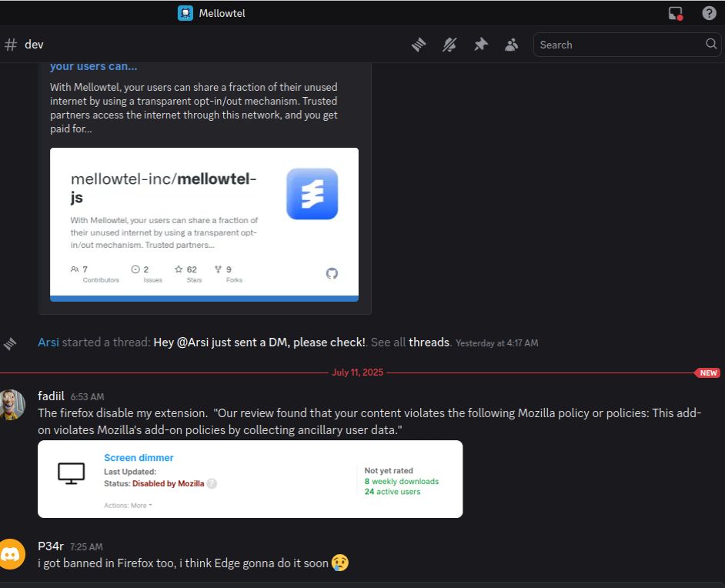Open the Screen dimmer screenshot attachment

tap(250, 479)
